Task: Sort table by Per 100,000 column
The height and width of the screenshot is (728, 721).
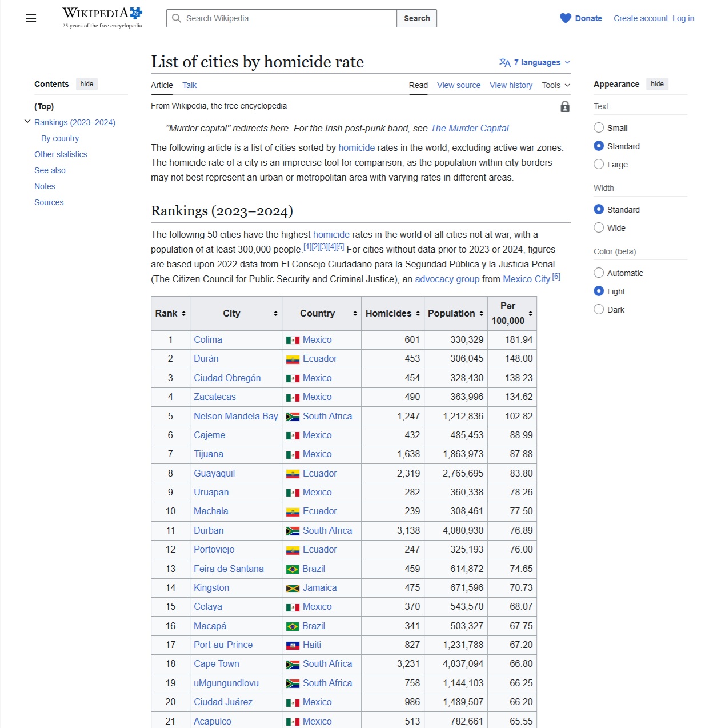Action: [512, 313]
